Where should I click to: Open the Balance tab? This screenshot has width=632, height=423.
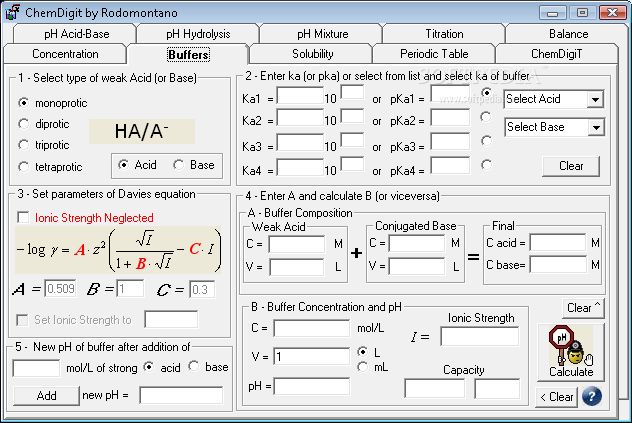pos(568,34)
